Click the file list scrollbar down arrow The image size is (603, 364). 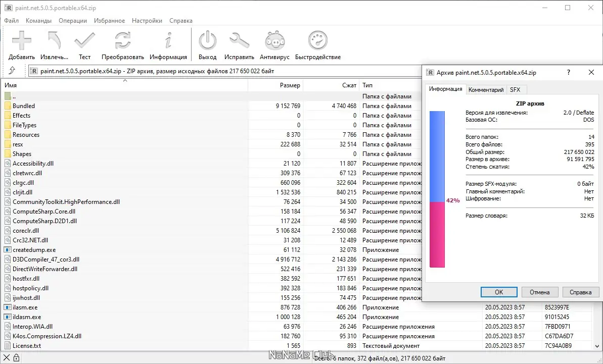(597, 346)
